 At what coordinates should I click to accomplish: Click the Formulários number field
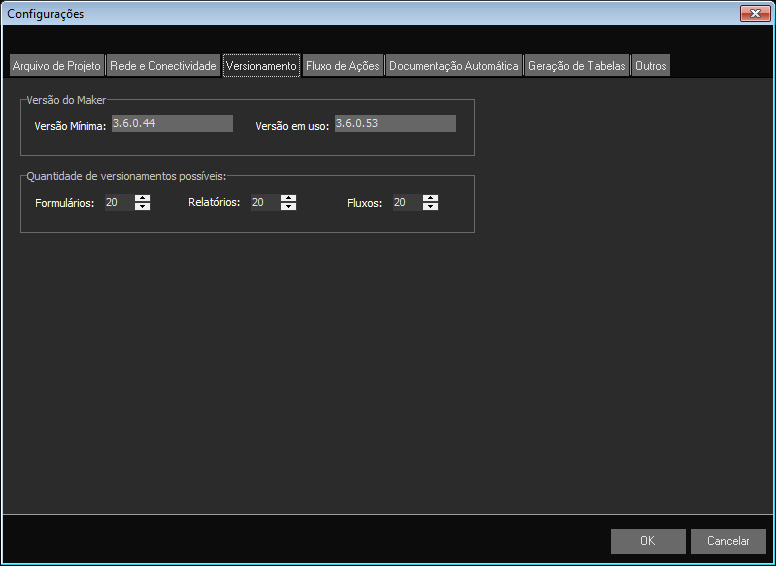118,203
